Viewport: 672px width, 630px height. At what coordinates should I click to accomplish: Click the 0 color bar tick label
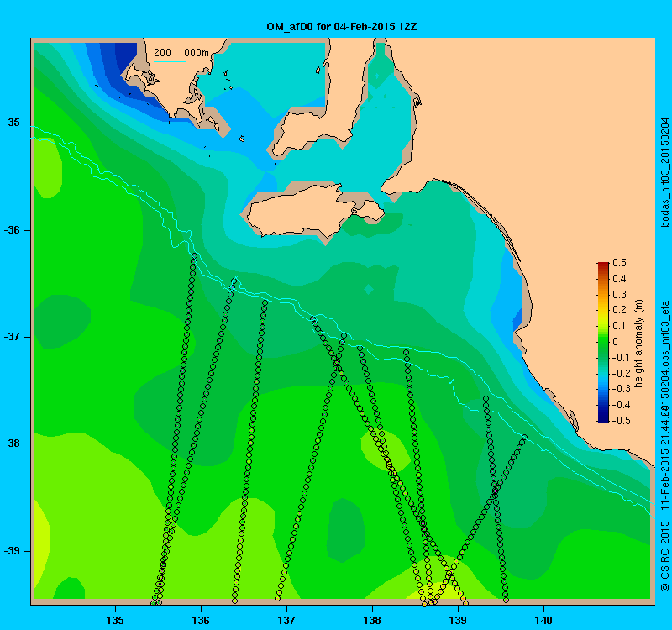pos(616,342)
